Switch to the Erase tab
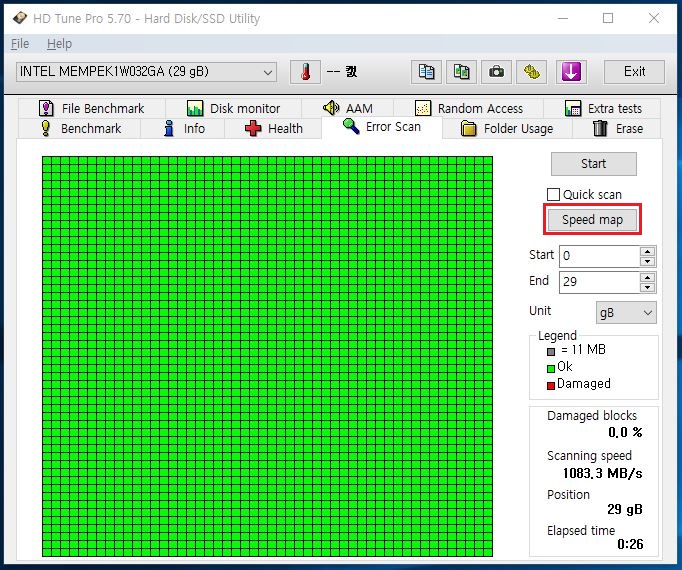Image resolution: width=682 pixels, height=570 pixels. (x=617, y=129)
